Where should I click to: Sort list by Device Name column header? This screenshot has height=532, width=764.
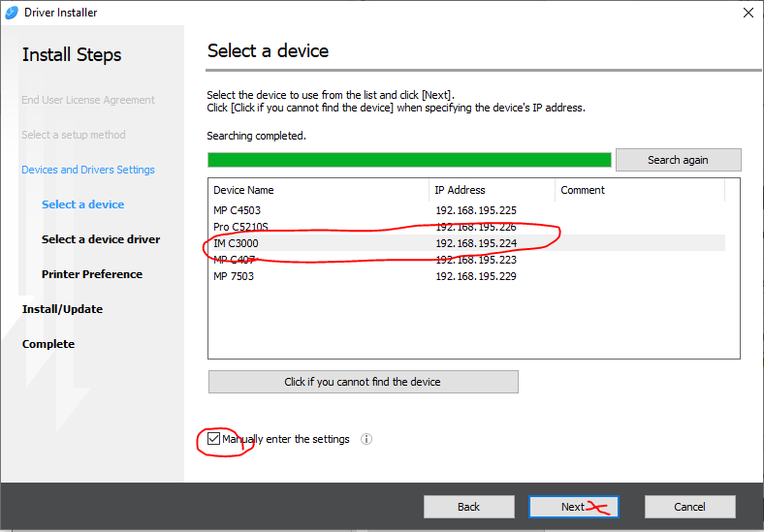(318, 190)
